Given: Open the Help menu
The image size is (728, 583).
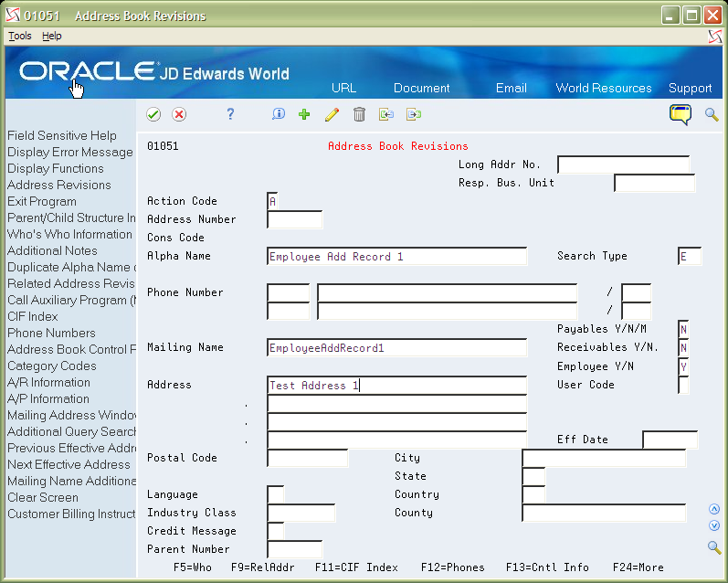Looking at the screenshot, I should coord(51,36).
